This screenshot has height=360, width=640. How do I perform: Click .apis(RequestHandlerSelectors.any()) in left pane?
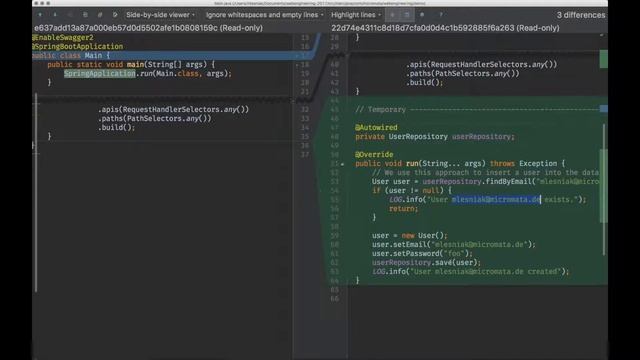(173, 109)
